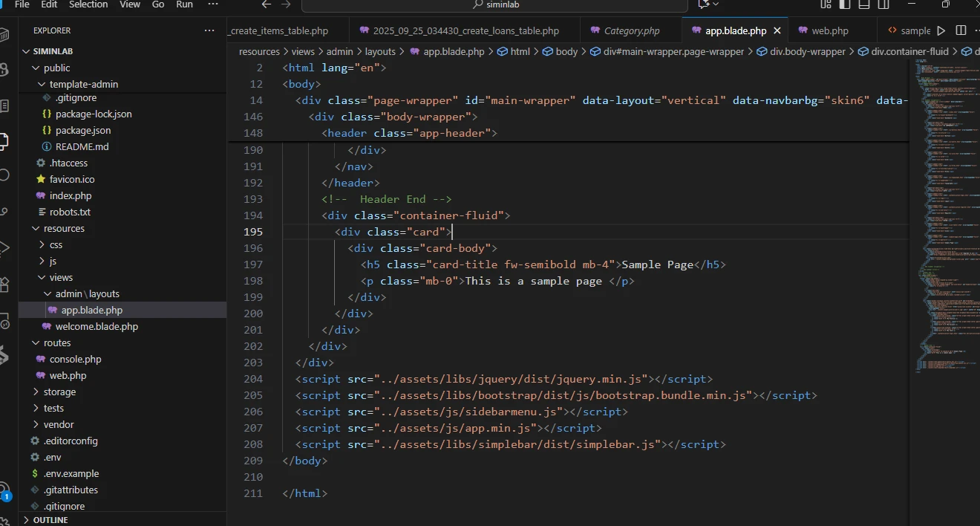This screenshot has width=980, height=526.
Task: Click the layouts breadcrumb segment
Action: (380, 52)
